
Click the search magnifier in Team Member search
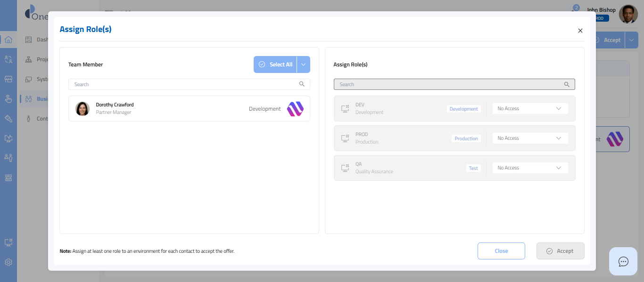(302, 84)
